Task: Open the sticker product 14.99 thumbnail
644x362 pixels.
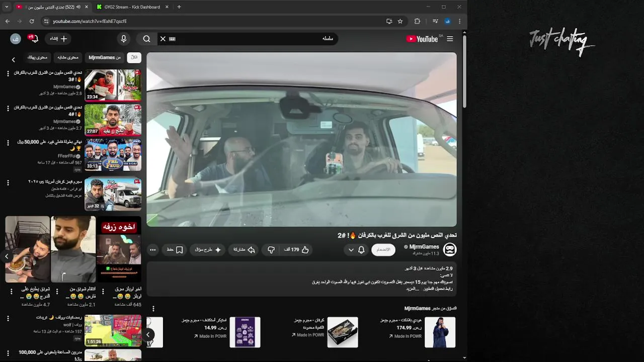Action: click(x=245, y=332)
